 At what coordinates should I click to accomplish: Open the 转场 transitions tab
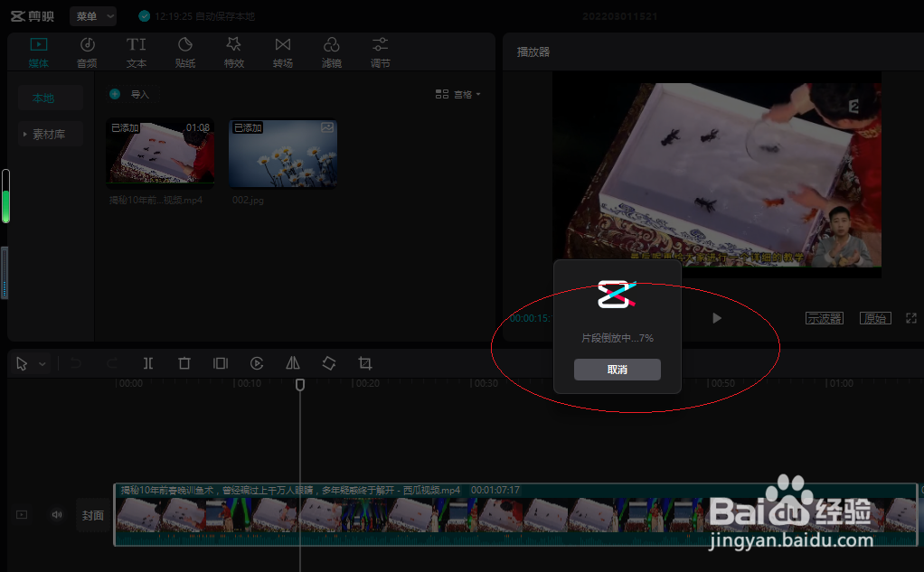coord(283,52)
